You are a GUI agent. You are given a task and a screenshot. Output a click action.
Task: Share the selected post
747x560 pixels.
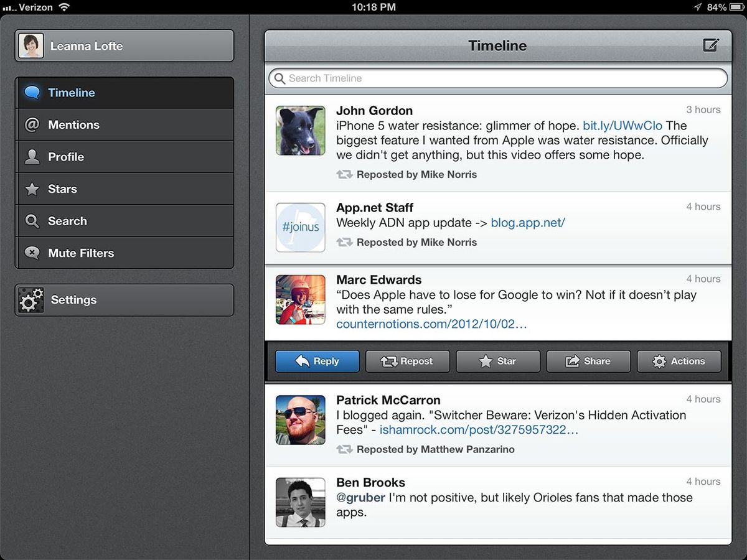pos(588,362)
